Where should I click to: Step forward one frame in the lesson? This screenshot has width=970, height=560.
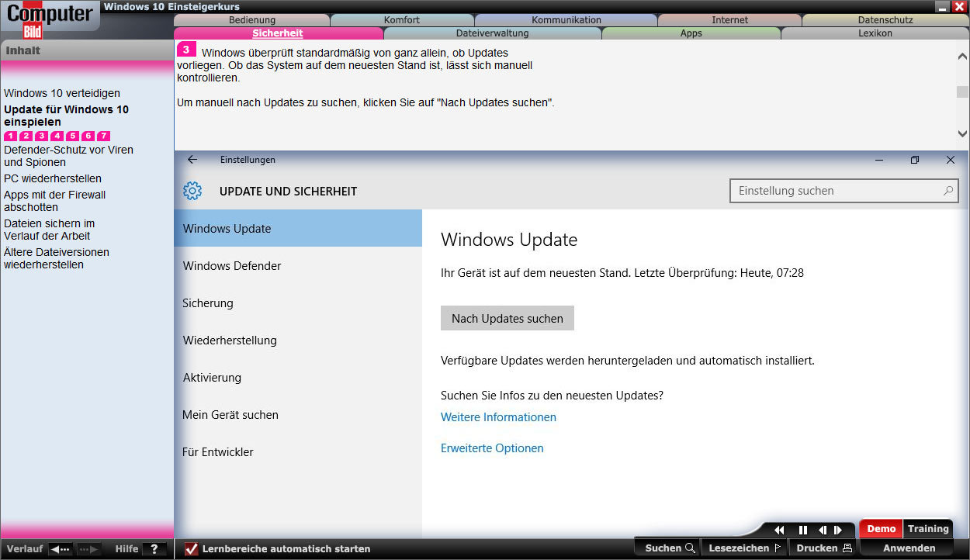click(838, 530)
